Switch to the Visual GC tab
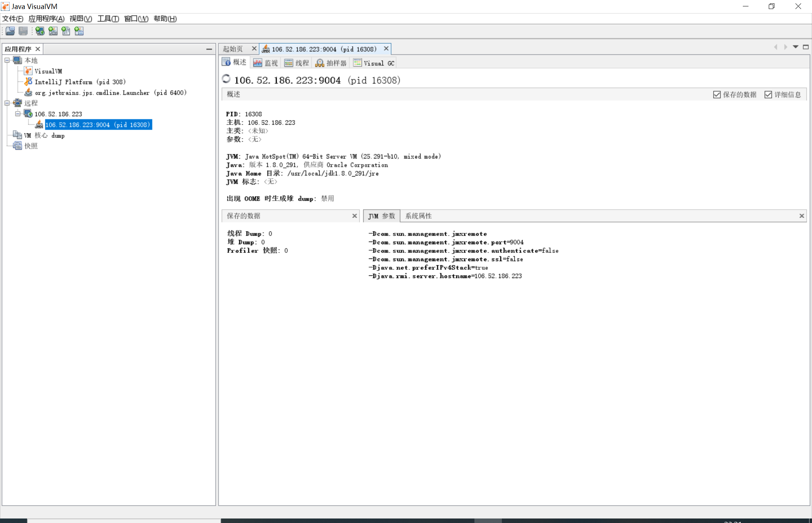 click(374, 63)
